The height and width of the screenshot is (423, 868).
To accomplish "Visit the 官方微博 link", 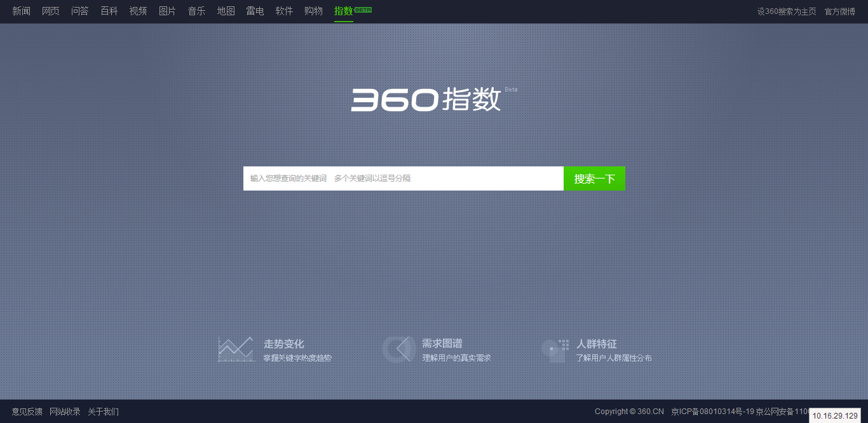I will click(x=840, y=11).
